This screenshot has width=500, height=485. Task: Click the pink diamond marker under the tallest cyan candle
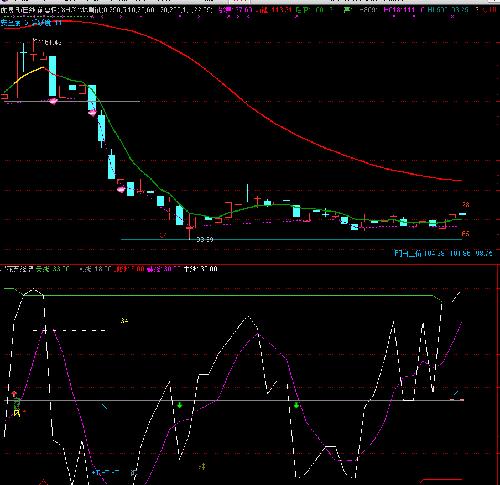pos(53,101)
